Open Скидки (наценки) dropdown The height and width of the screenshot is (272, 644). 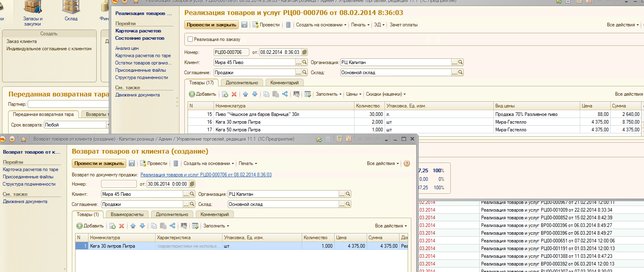386,94
